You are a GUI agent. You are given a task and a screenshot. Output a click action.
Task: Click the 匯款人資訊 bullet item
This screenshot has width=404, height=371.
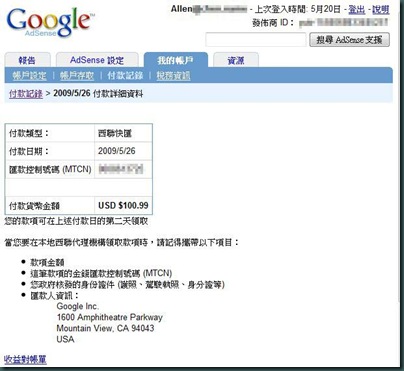click(x=55, y=295)
